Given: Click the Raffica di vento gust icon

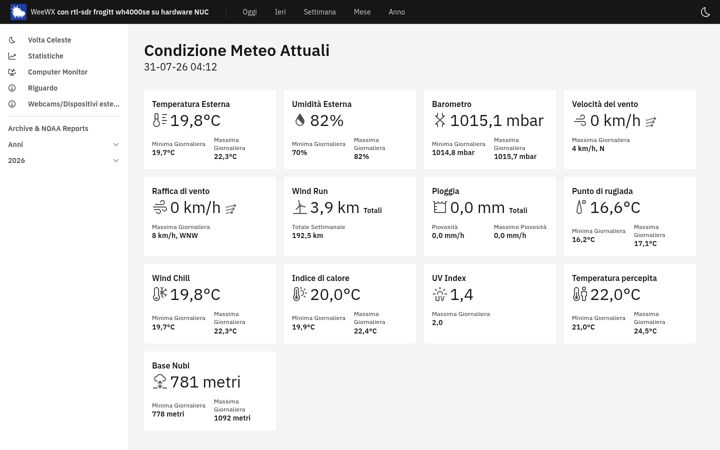Looking at the screenshot, I should click(x=160, y=208).
